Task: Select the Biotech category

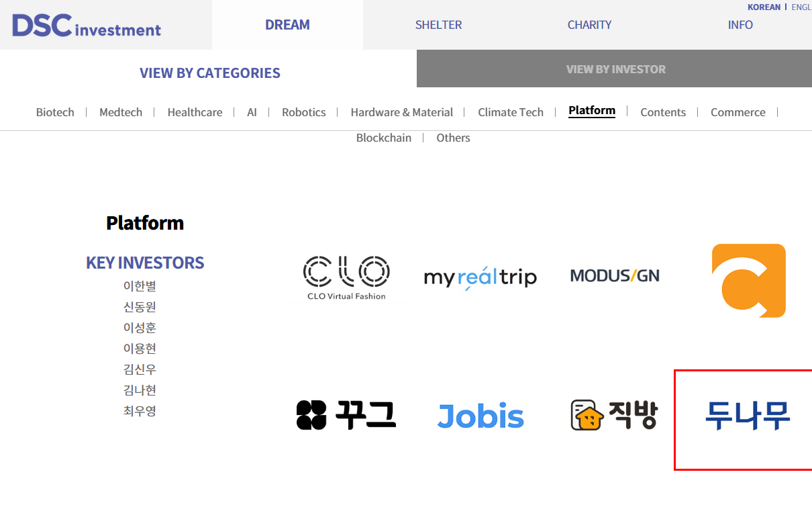Action: [x=55, y=112]
